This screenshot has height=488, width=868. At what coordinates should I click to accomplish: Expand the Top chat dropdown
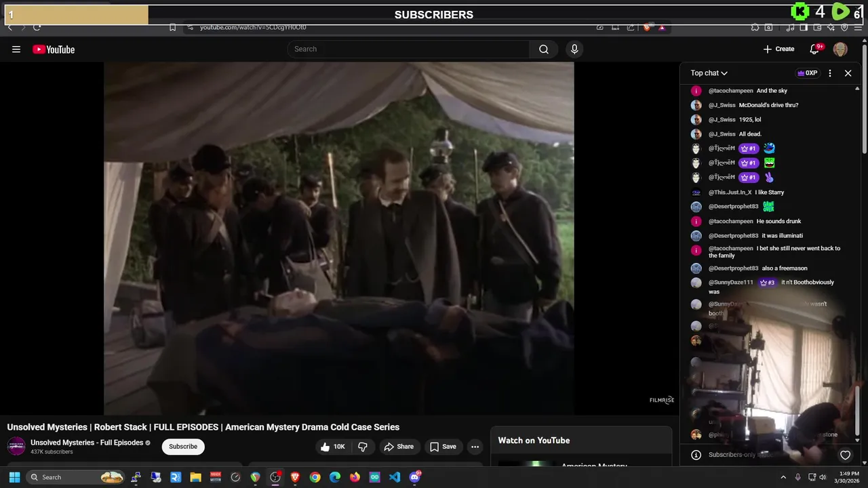[709, 73]
